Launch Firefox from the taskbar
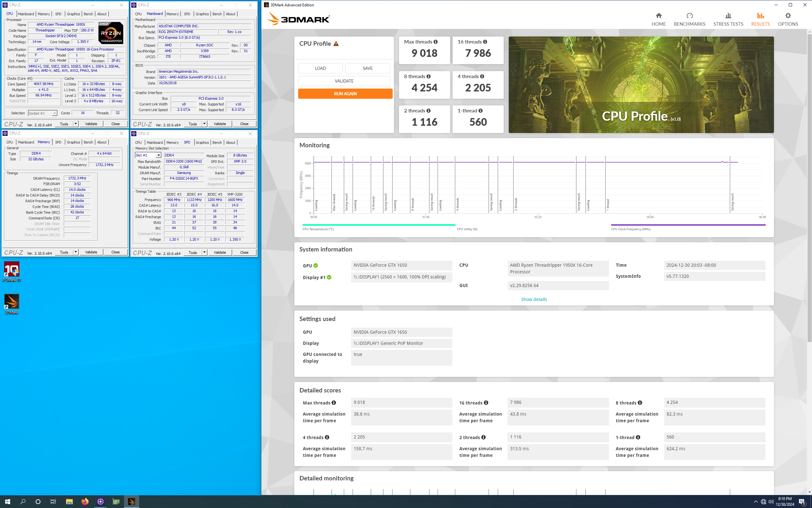This screenshot has width=812, height=508. click(85, 501)
